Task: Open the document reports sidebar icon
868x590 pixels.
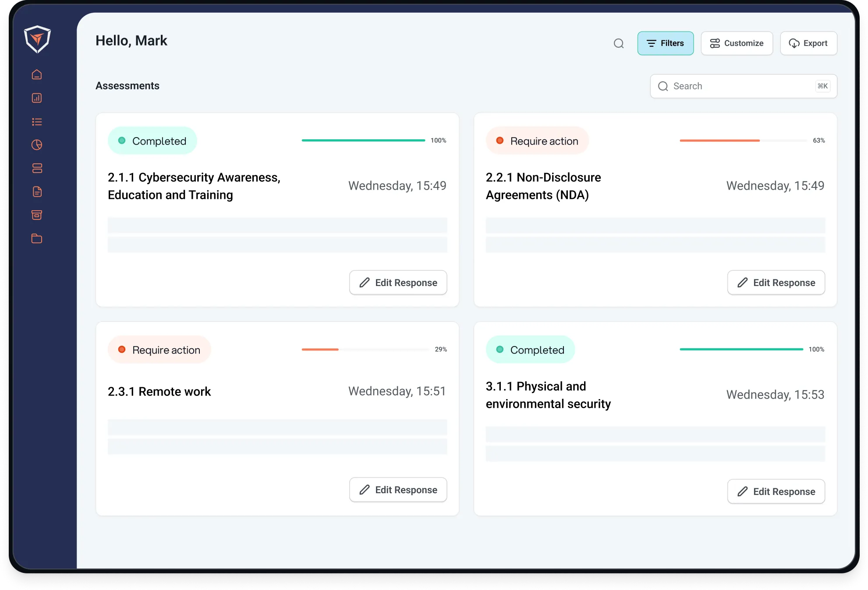Action: coord(37,191)
